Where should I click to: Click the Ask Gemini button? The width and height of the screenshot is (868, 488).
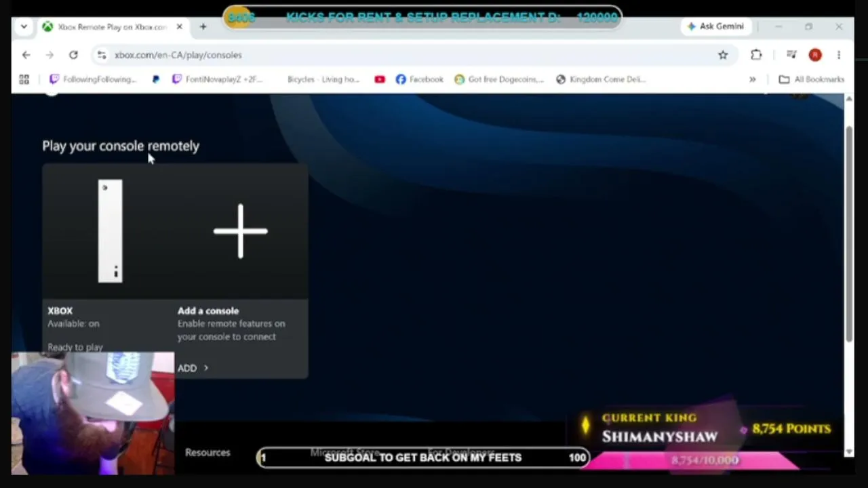pos(715,26)
